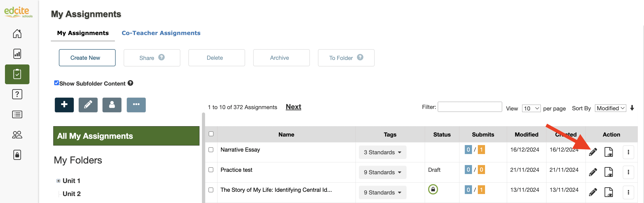Switch to Co-Teacher Assignments tab

pyautogui.click(x=161, y=33)
